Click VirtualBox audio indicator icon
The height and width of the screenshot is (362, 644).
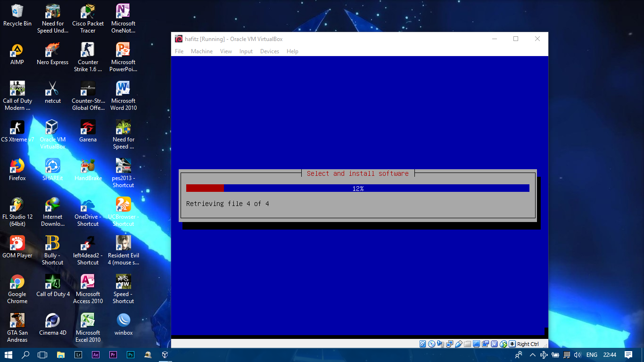440,344
